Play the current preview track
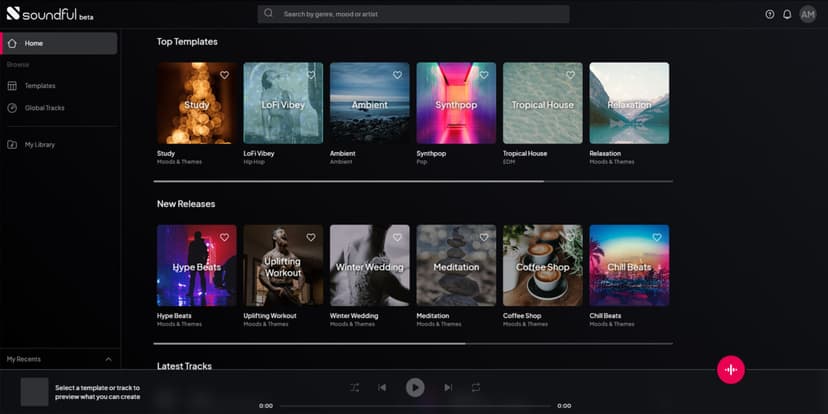 415,388
